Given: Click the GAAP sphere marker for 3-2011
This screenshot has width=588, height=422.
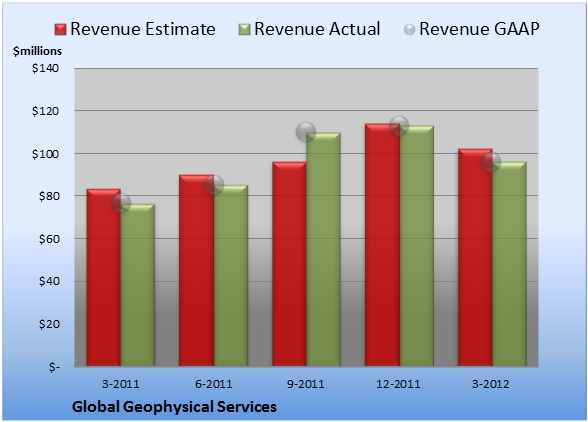Looking at the screenshot, I should point(121,203).
